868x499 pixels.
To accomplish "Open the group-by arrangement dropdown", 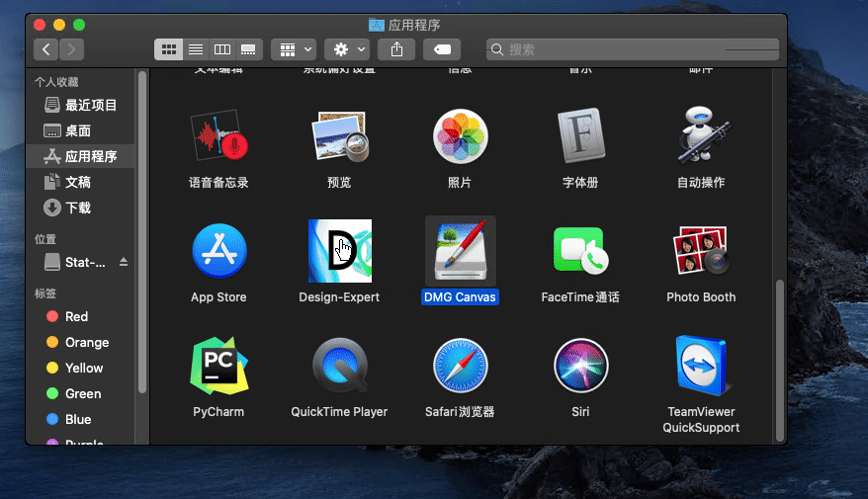I will click(294, 49).
